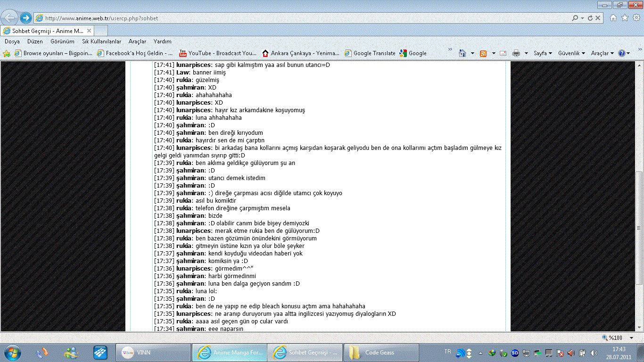Expand the zoom level dropdown arrow

(x=631, y=337)
